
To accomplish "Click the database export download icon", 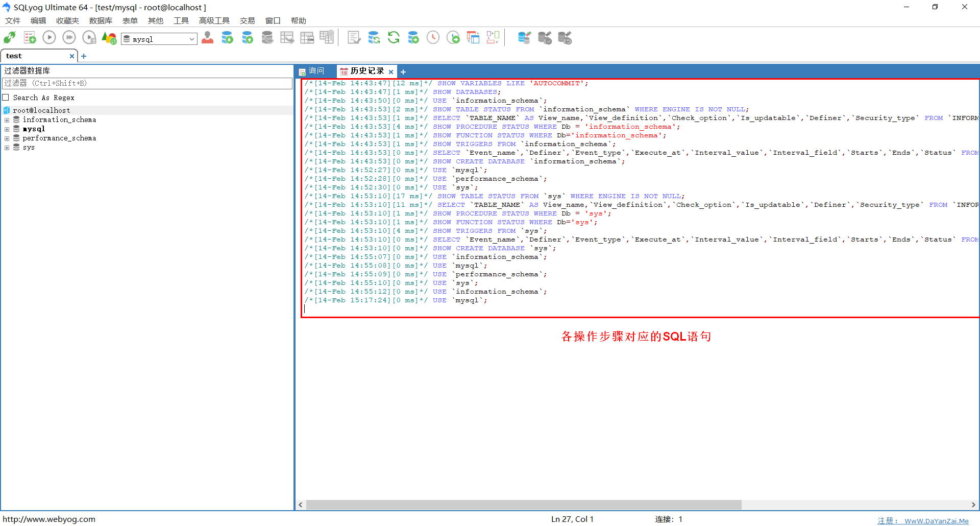I will [228, 38].
